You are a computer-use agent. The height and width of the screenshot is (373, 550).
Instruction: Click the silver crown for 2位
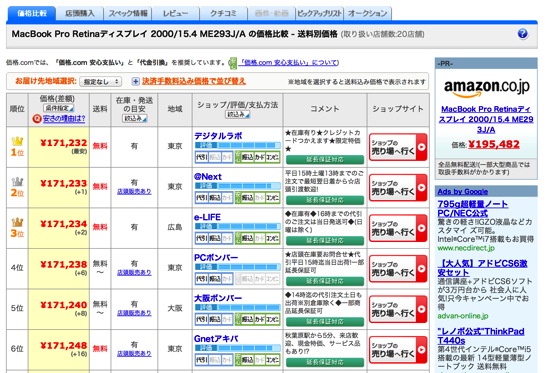click(17, 182)
